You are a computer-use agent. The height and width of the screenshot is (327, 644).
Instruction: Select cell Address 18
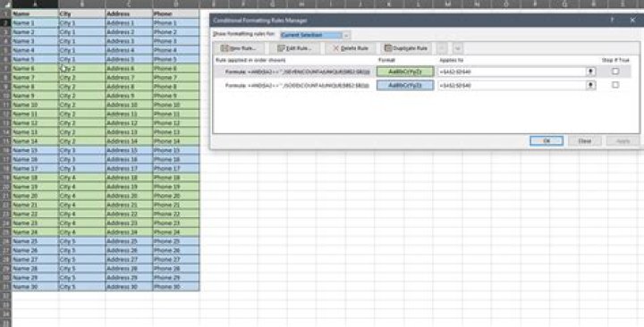point(129,177)
